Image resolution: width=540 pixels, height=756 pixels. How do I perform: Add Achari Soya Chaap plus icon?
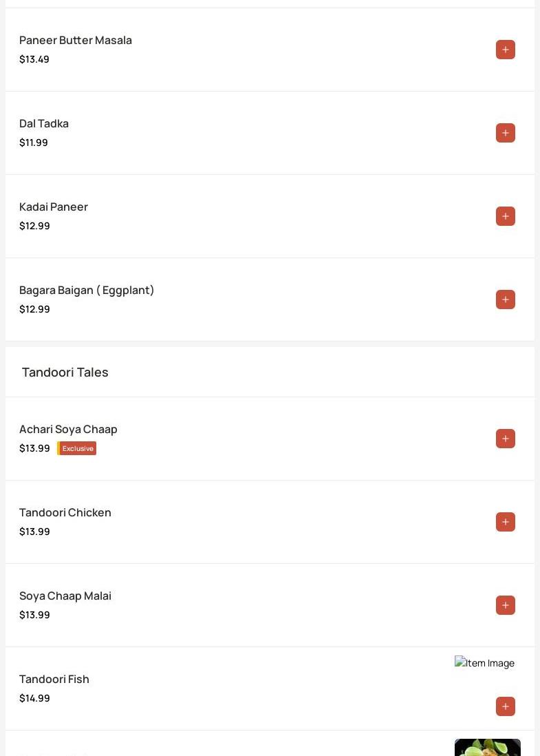coord(506,439)
